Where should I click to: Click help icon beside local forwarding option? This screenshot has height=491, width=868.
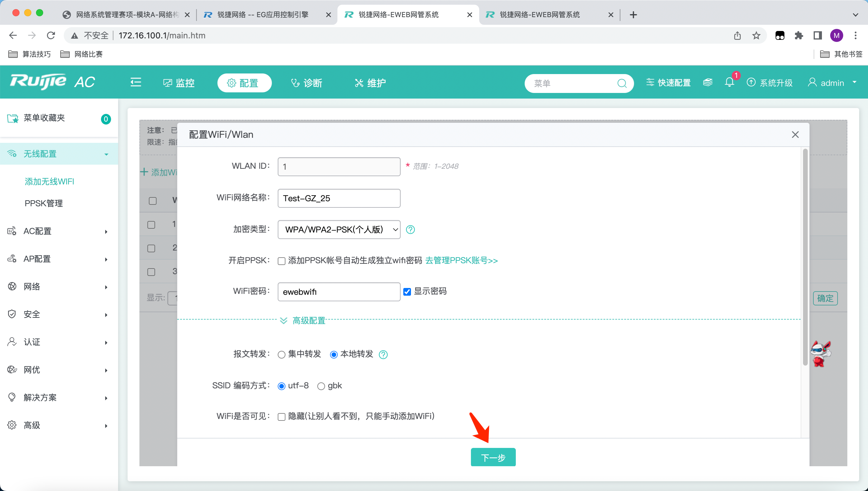(383, 354)
